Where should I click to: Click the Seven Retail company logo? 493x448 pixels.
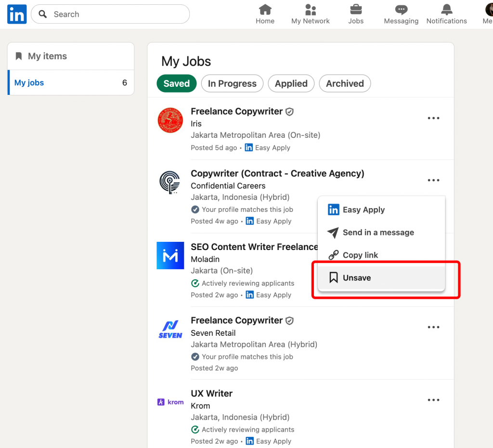[x=170, y=329]
